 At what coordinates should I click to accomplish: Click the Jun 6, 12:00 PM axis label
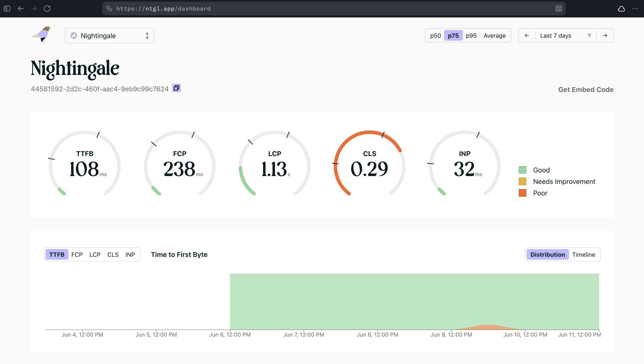coord(230,334)
